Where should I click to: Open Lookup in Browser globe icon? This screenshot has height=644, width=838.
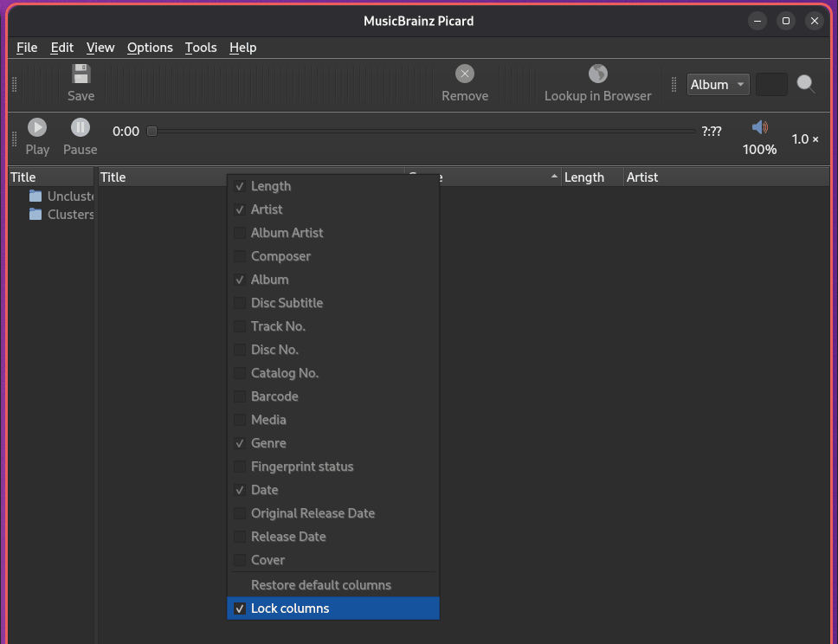pyautogui.click(x=597, y=74)
